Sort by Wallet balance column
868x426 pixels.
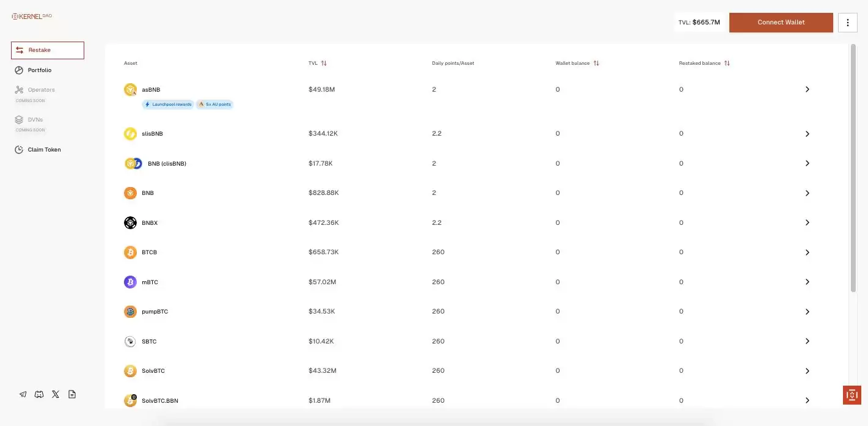[x=596, y=63]
